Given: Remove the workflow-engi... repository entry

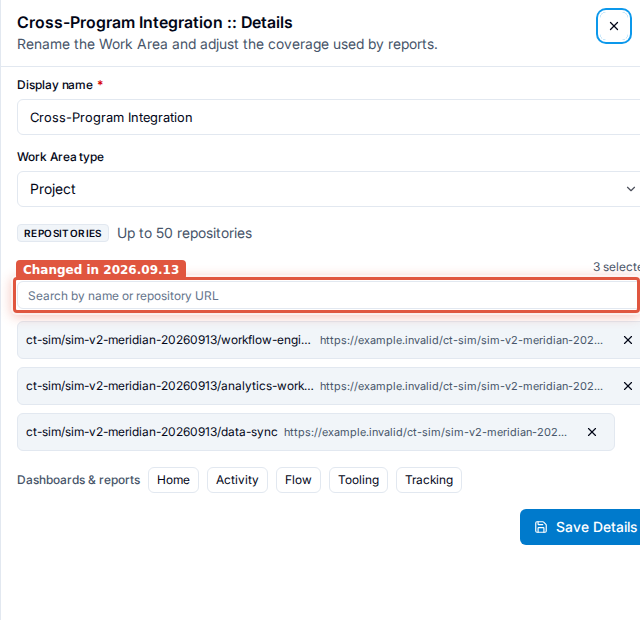Looking at the screenshot, I should pyautogui.click(x=628, y=340).
